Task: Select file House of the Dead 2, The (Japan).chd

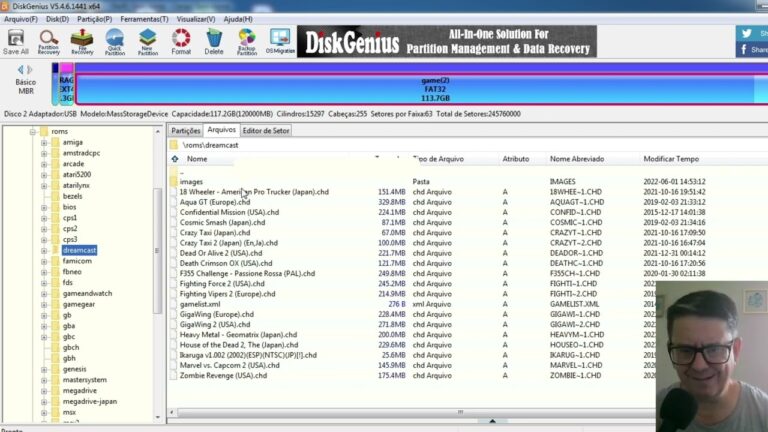Action: pos(239,345)
